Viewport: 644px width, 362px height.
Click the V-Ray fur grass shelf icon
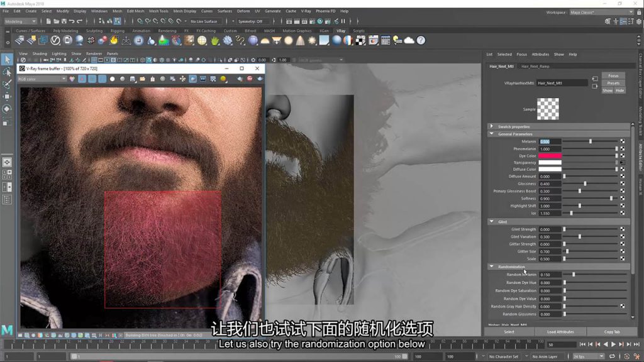click(215, 40)
